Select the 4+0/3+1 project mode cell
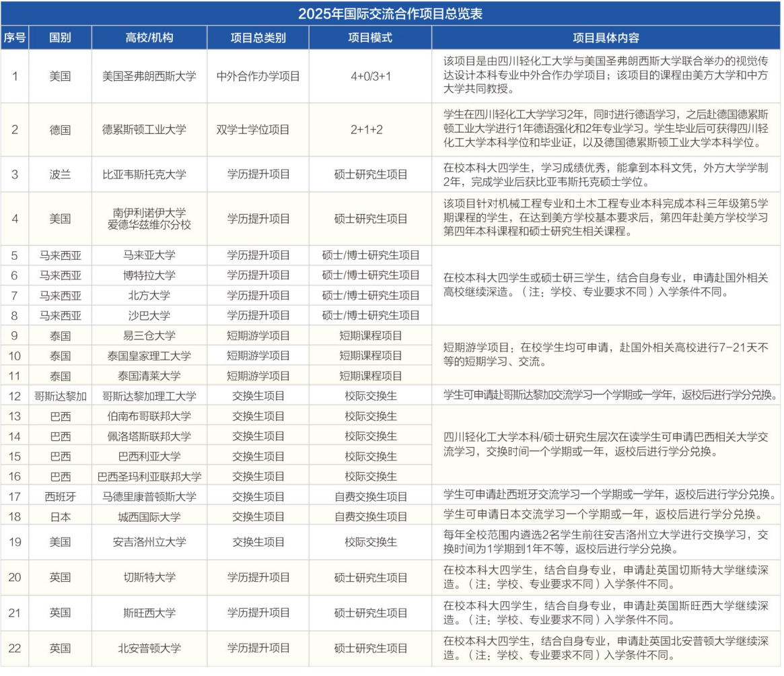The height and width of the screenshot is (676, 784). (x=370, y=76)
